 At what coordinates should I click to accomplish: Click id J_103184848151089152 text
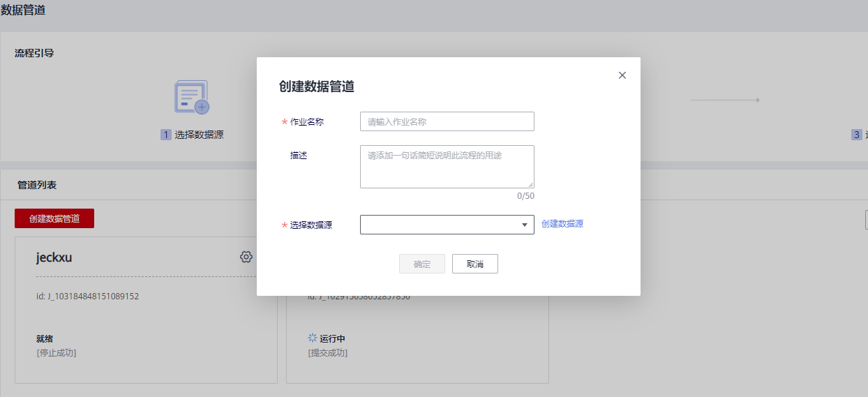point(88,297)
